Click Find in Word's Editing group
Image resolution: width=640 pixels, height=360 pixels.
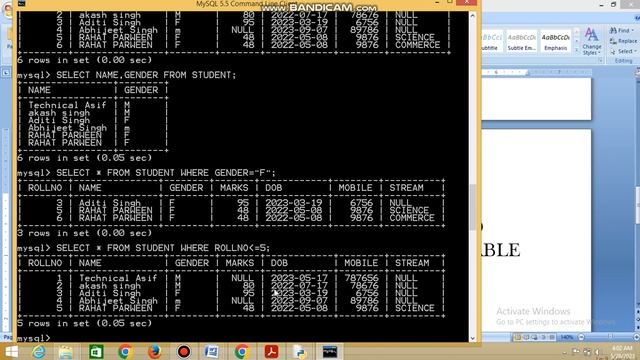[621, 31]
